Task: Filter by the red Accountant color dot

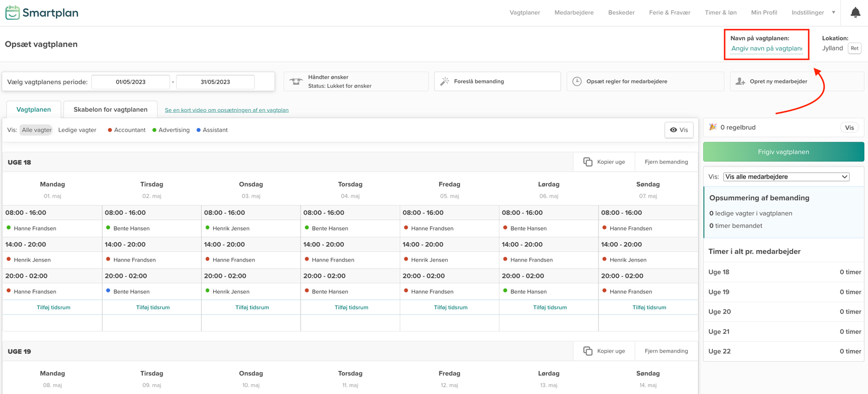Action: click(110, 130)
